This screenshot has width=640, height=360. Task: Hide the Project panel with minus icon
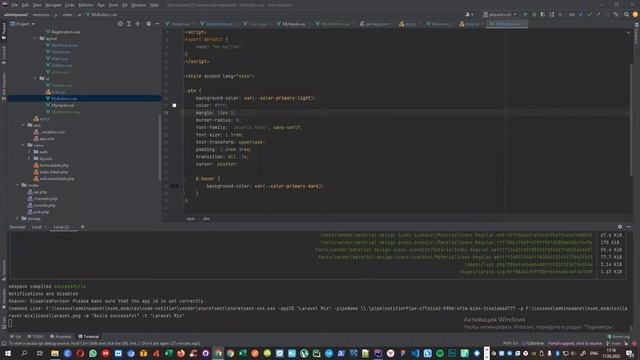pyautogui.click(x=157, y=24)
